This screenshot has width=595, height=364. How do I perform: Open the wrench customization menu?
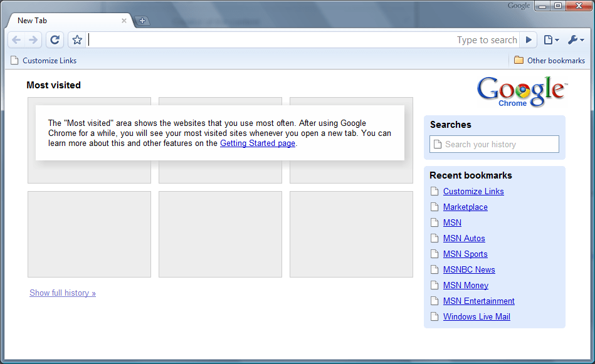(574, 39)
